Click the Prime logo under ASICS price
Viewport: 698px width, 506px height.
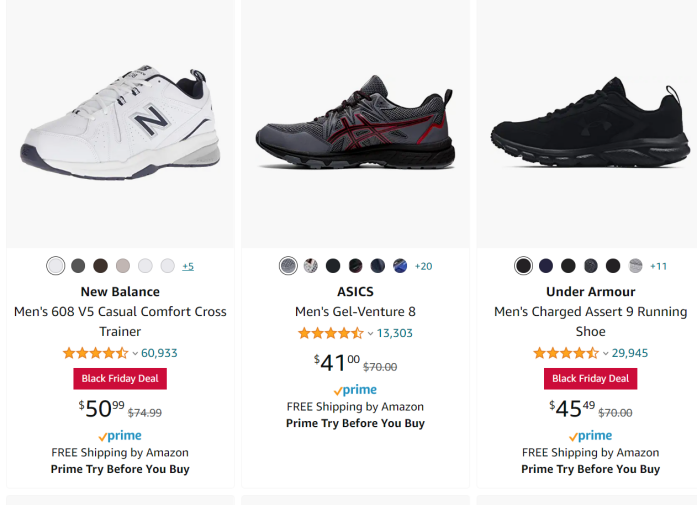pyautogui.click(x=355, y=390)
